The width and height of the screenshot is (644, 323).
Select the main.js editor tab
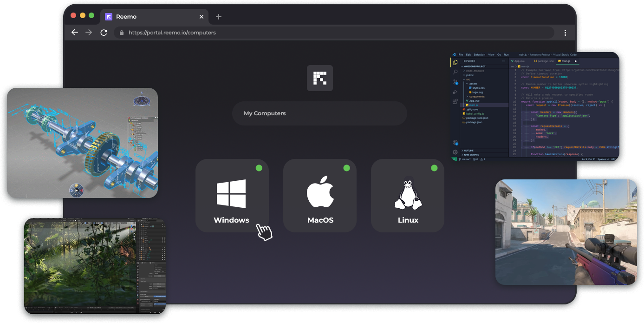(568, 61)
